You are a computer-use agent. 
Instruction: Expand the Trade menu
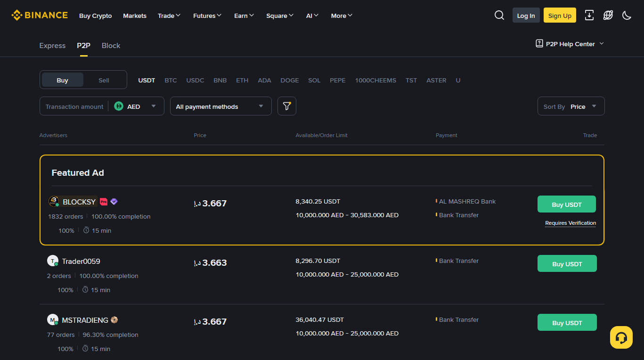click(169, 16)
